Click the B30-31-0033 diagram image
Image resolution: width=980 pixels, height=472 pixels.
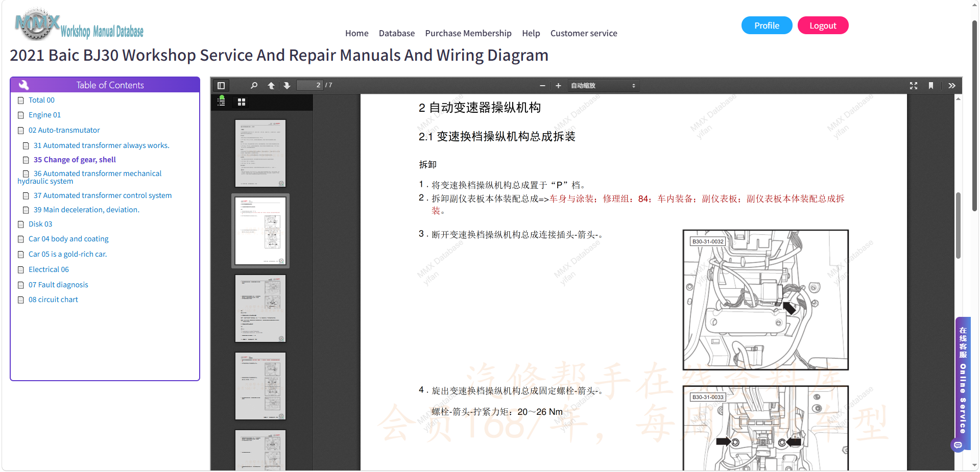(766, 428)
